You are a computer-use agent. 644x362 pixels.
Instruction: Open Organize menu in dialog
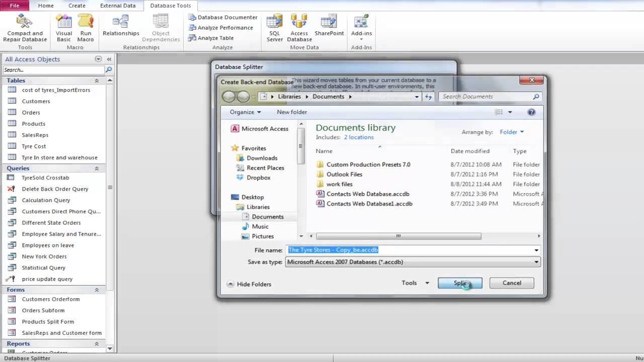245,112
